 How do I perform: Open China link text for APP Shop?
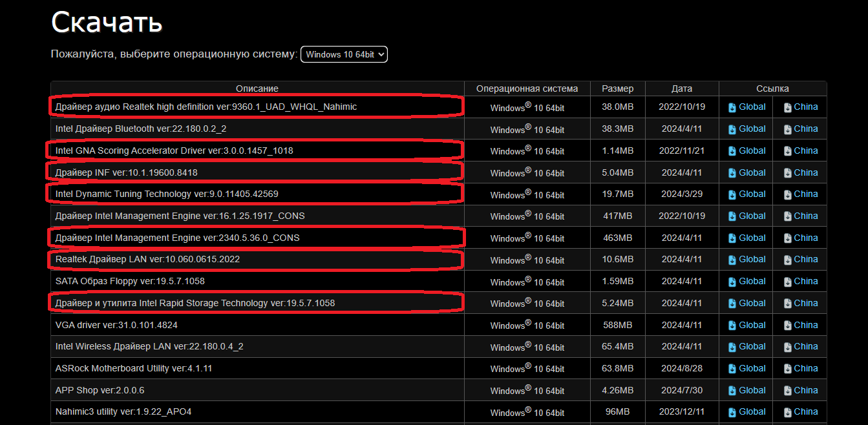[x=806, y=390]
